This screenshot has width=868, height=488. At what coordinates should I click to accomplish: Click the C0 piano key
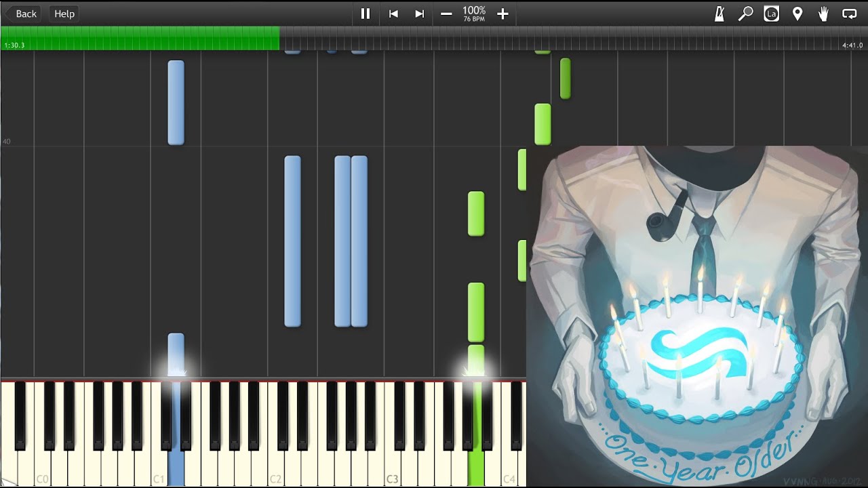(x=42, y=468)
